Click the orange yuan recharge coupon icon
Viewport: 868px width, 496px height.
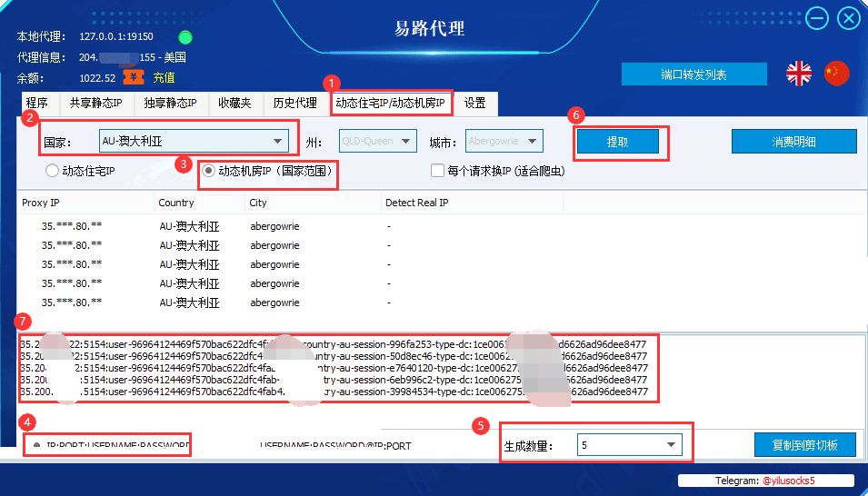134,77
